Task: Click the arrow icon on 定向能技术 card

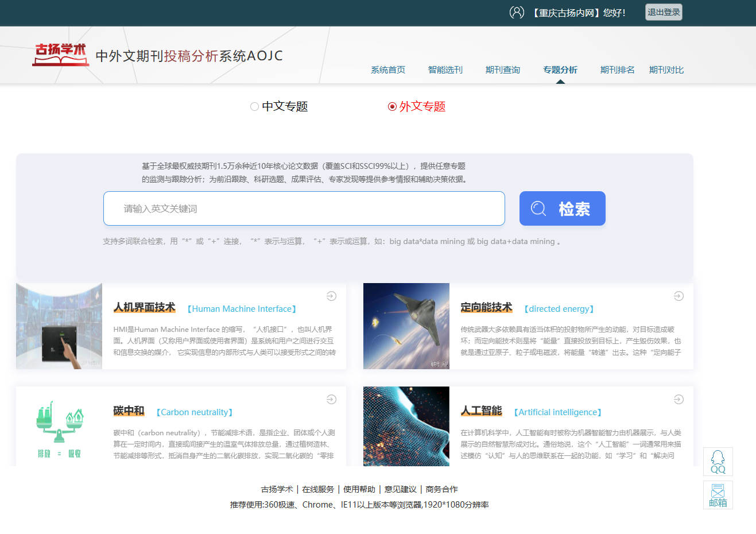Action: click(679, 296)
